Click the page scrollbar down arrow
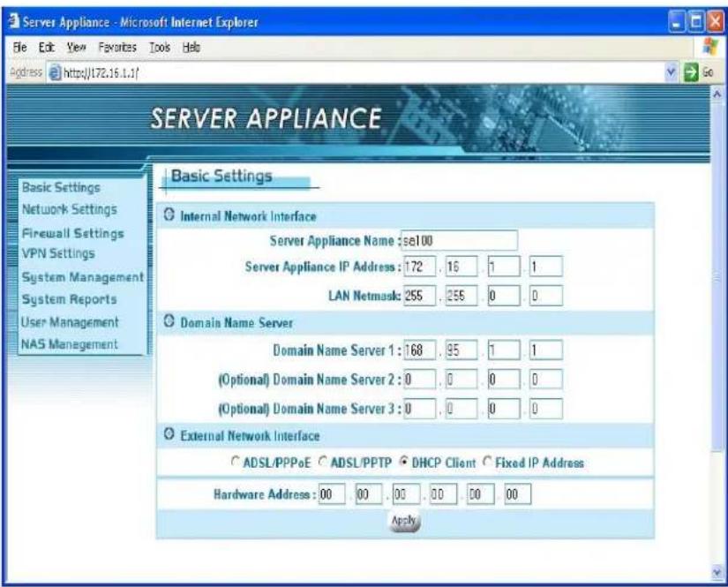This screenshot has width=728, height=587. click(717, 572)
